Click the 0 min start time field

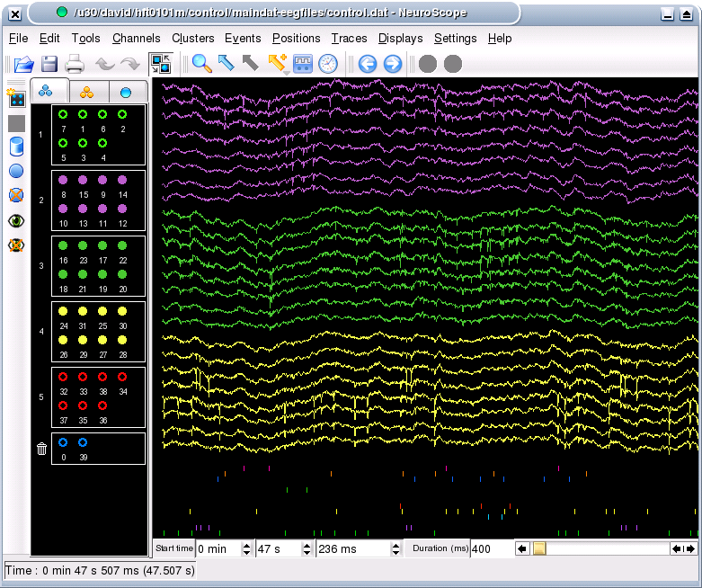219,548
